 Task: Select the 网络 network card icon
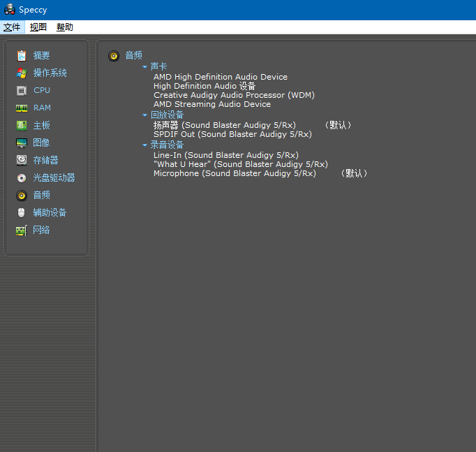coord(22,230)
